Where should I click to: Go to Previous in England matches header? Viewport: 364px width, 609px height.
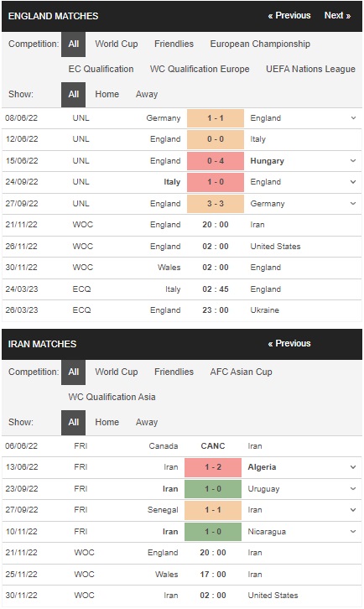pyautogui.click(x=289, y=16)
